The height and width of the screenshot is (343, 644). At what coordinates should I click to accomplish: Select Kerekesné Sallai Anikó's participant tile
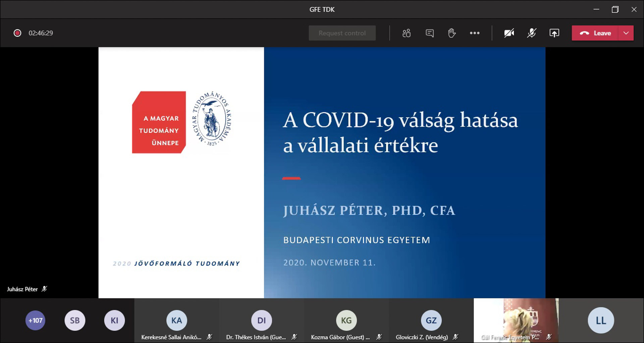click(x=177, y=321)
